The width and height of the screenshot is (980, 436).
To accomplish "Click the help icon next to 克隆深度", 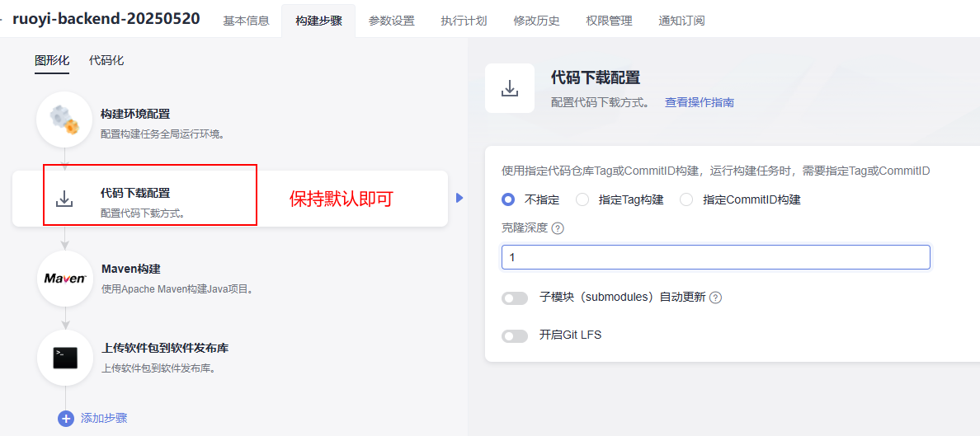I will point(558,228).
